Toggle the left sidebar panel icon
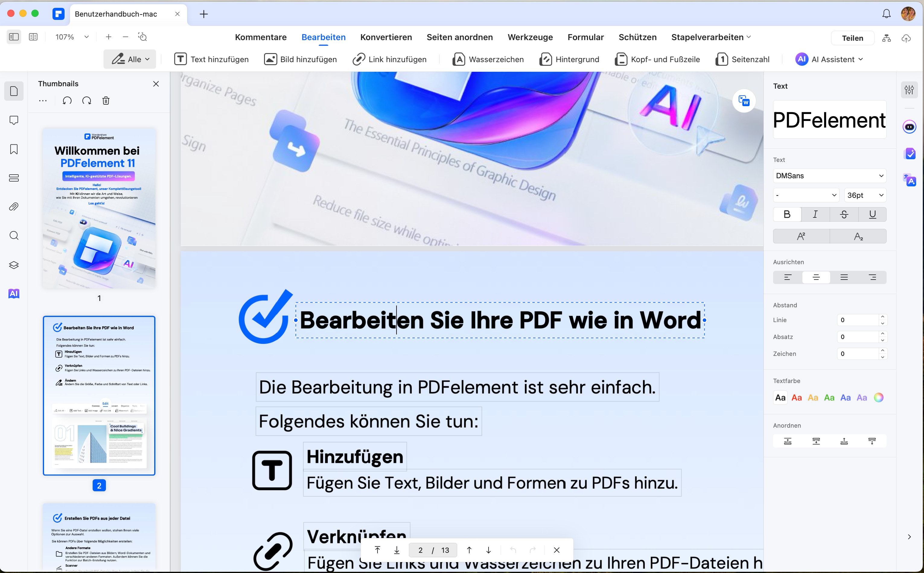This screenshot has width=924, height=573. 14,37
